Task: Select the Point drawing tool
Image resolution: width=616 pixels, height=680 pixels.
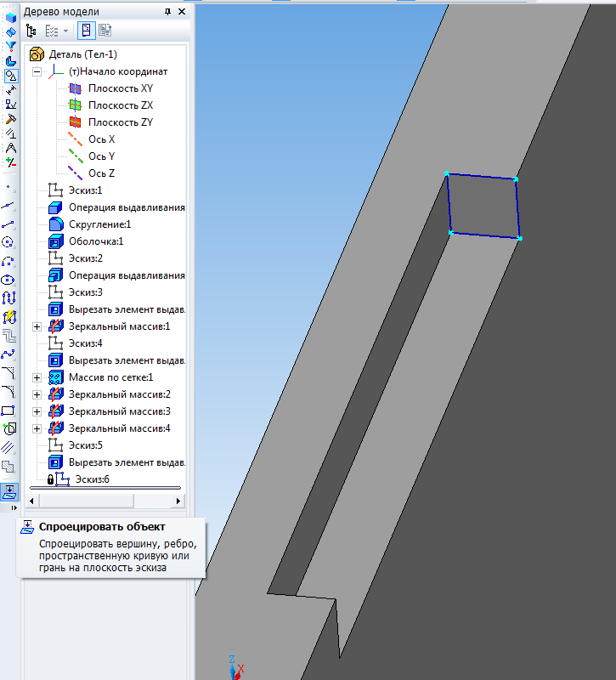Action: (8, 187)
